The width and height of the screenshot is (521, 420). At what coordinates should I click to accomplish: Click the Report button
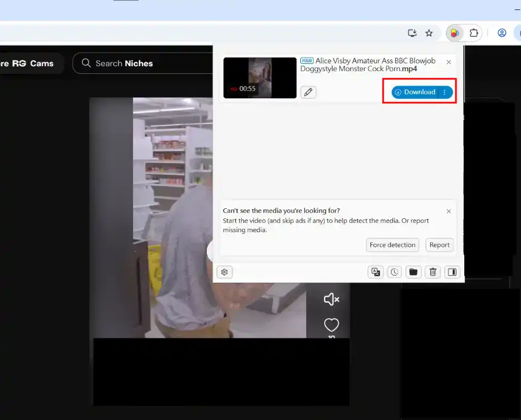tap(439, 244)
